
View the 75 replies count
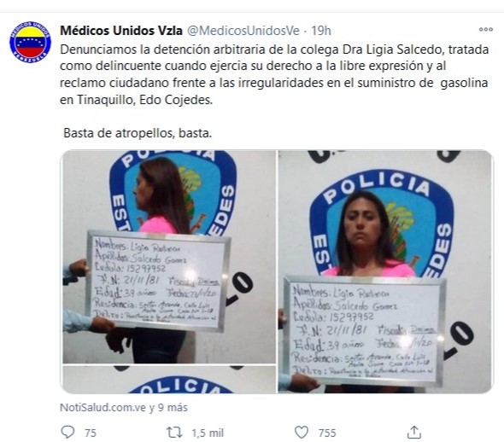point(91,433)
